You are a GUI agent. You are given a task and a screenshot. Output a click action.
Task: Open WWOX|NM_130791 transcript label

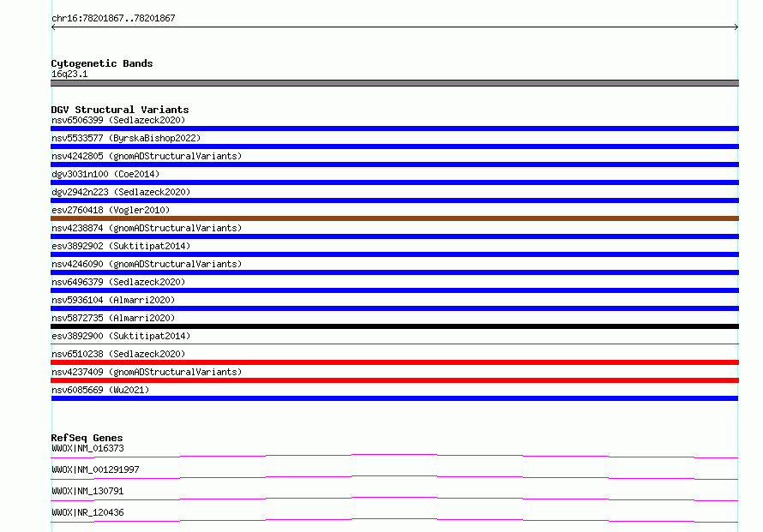tap(87, 491)
